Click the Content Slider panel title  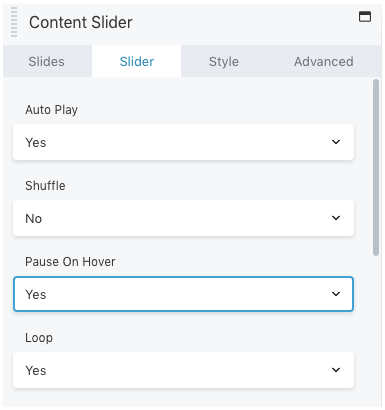click(81, 22)
